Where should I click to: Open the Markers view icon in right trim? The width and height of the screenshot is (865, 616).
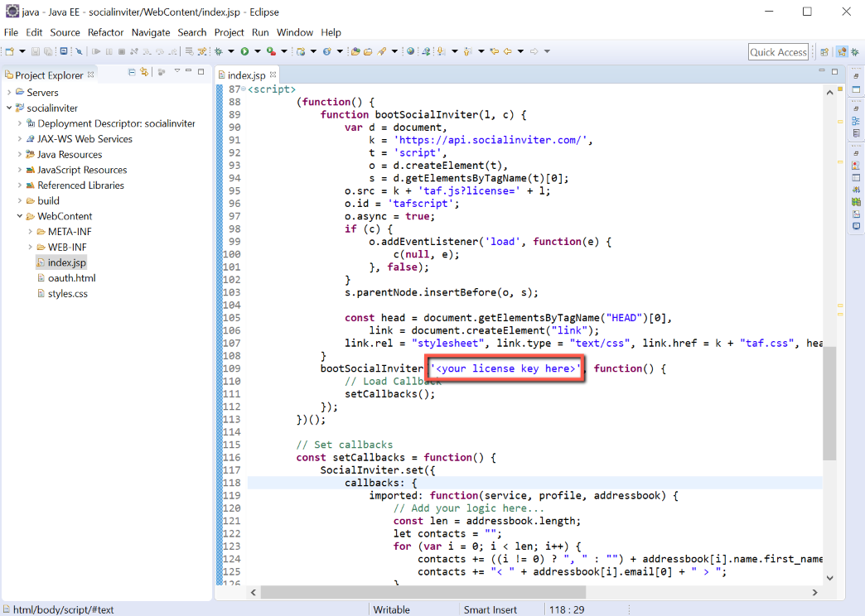(856, 166)
